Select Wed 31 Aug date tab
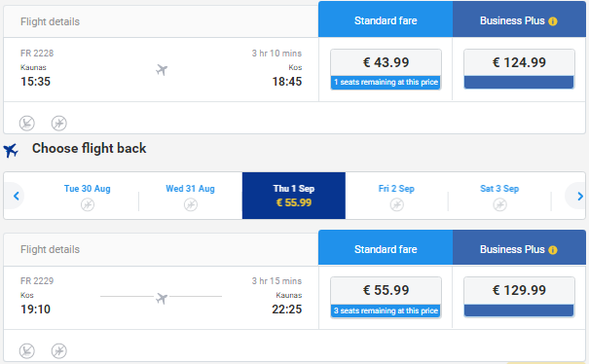Image resolution: width=589 pixels, height=364 pixels. [x=191, y=196]
